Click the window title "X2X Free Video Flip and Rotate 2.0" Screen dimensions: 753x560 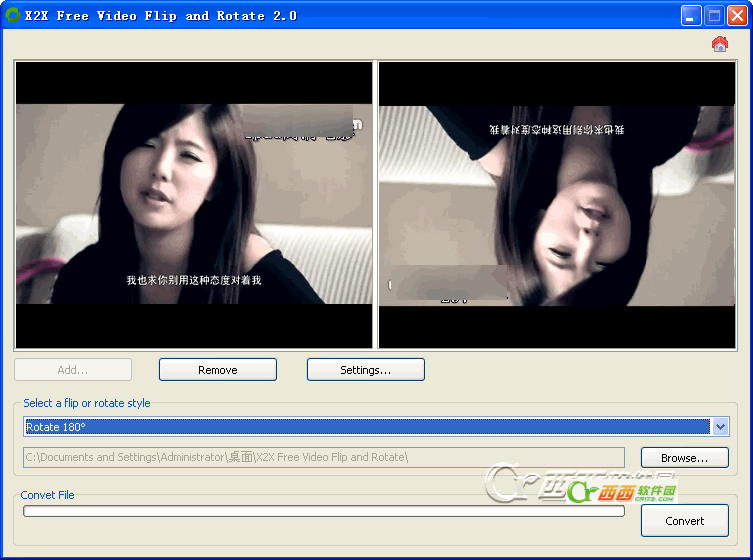click(160, 16)
